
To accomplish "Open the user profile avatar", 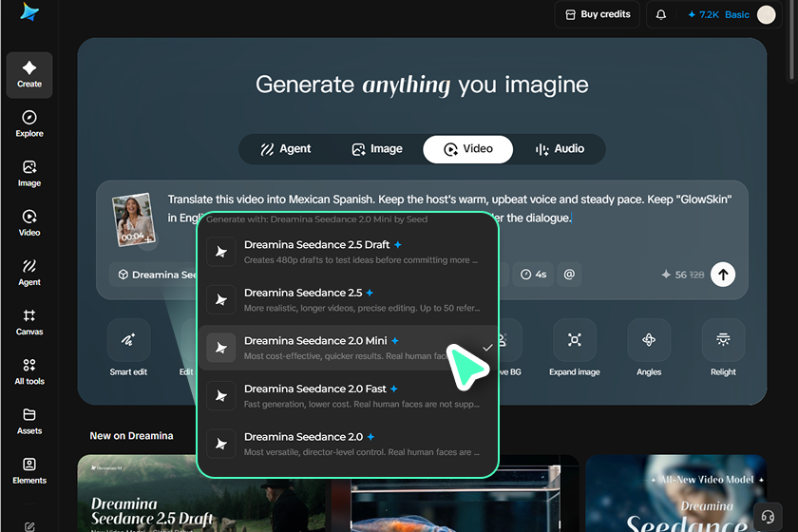I will (x=766, y=15).
